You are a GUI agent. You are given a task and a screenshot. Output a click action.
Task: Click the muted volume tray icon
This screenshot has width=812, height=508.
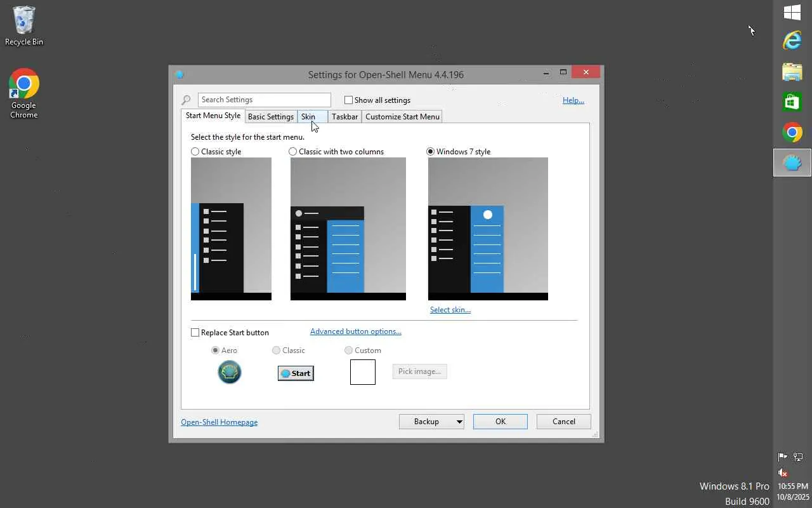point(783,472)
